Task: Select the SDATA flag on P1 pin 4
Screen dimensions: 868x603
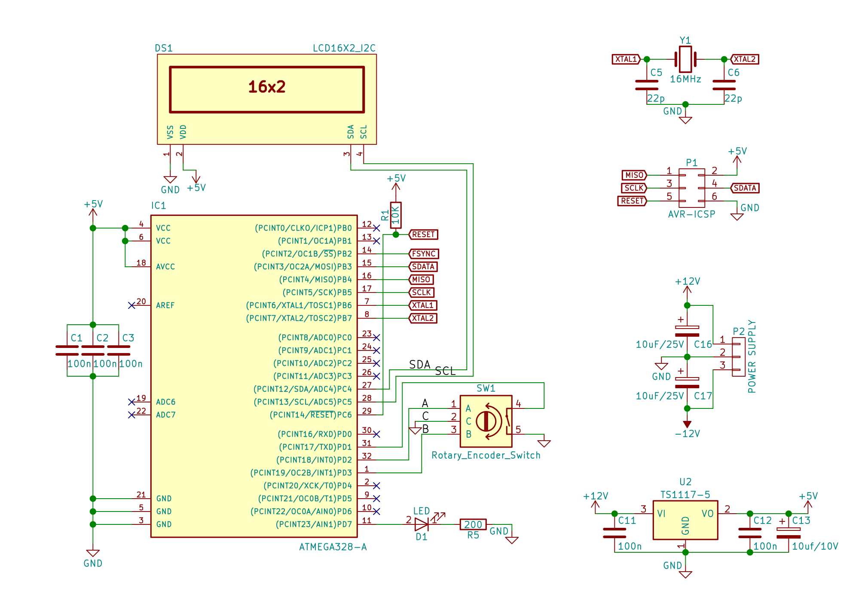Action: (x=745, y=188)
